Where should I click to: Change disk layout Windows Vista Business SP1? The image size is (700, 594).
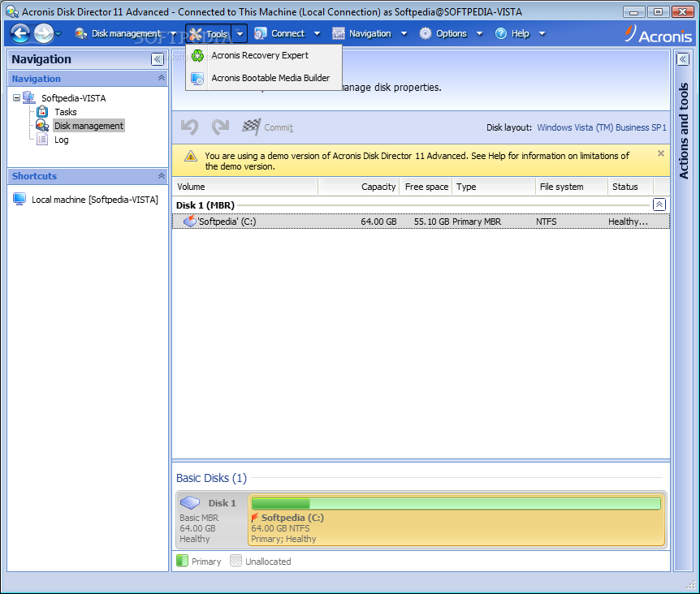click(x=602, y=127)
